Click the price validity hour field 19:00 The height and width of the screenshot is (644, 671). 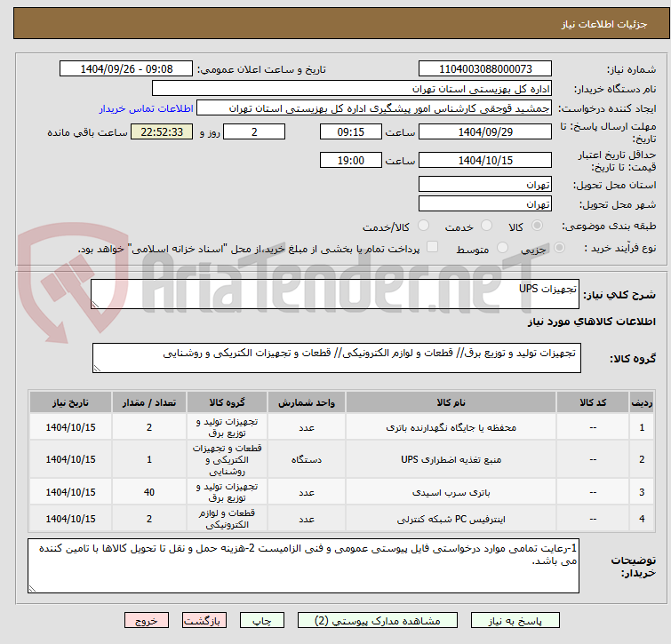pyautogui.click(x=350, y=161)
